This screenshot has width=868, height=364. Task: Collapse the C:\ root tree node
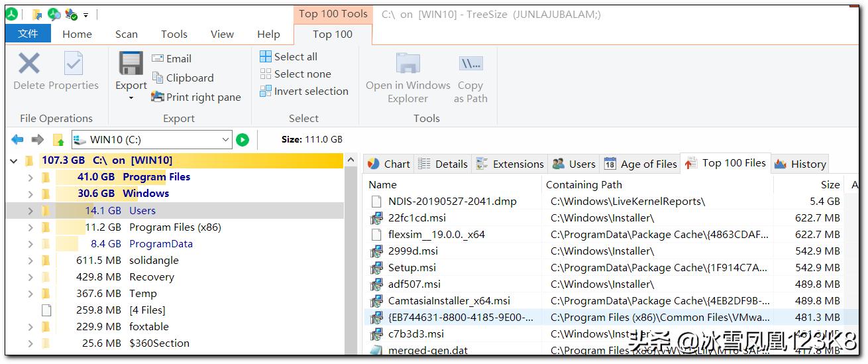click(x=14, y=160)
